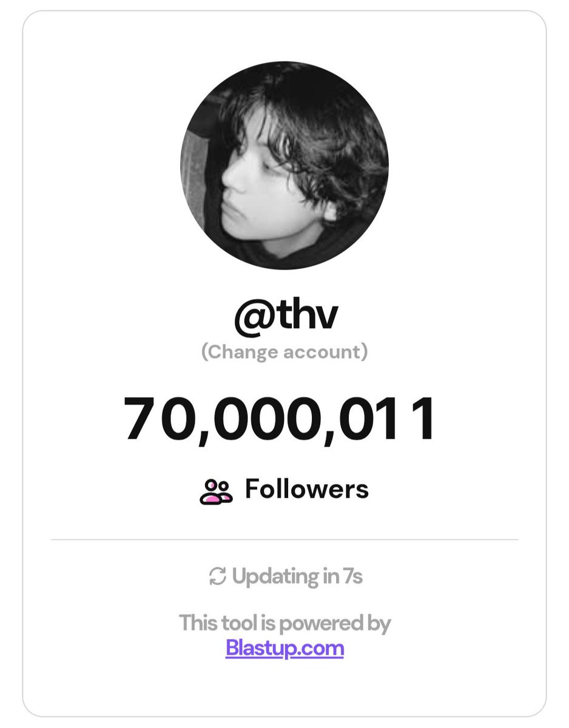569x728 pixels.
Task: Click the final 1 digit of count
Action: pyautogui.click(x=424, y=419)
